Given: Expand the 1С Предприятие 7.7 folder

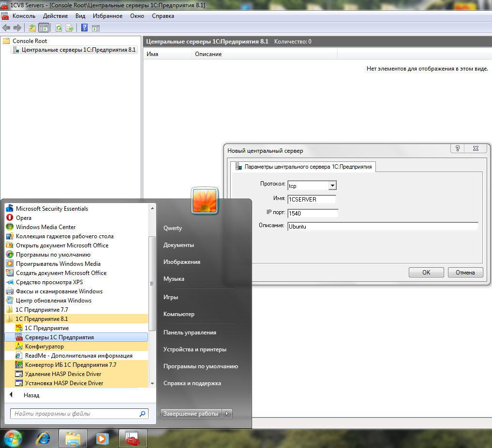Looking at the screenshot, I should pyautogui.click(x=42, y=310).
